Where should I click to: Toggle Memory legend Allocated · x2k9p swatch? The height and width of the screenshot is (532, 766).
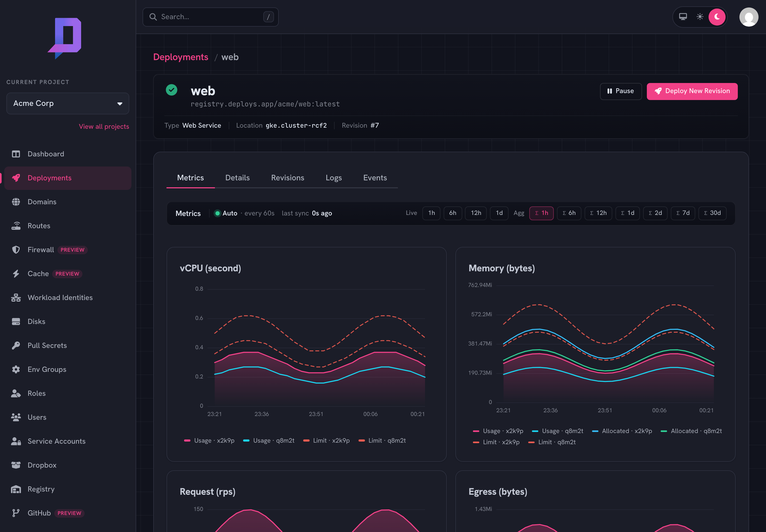pyautogui.click(x=595, y=431)
